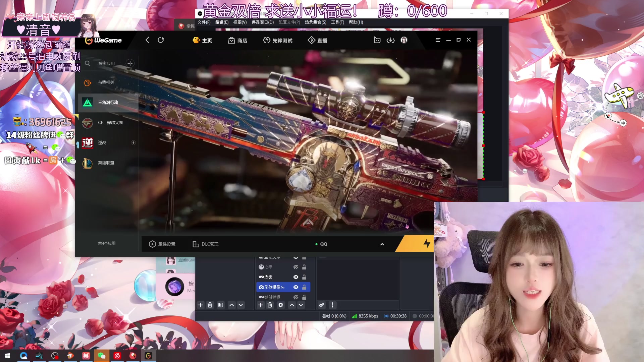The width and height of the screenshot is (644, 362).
Task: Delete the selected OBS source
Action: point(270,305)
